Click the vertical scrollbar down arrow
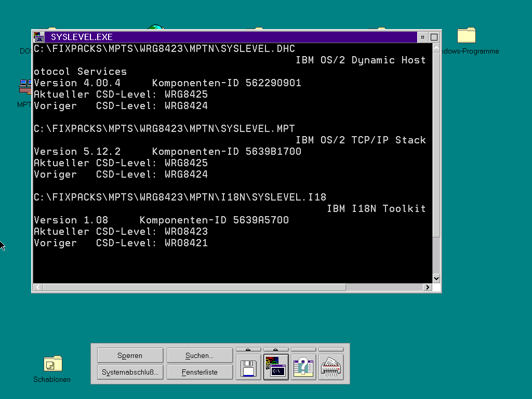 click(436, 278)
